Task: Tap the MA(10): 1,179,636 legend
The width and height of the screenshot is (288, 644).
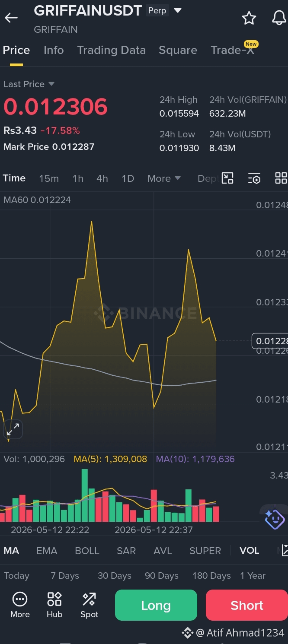Action: pos(195,459)
